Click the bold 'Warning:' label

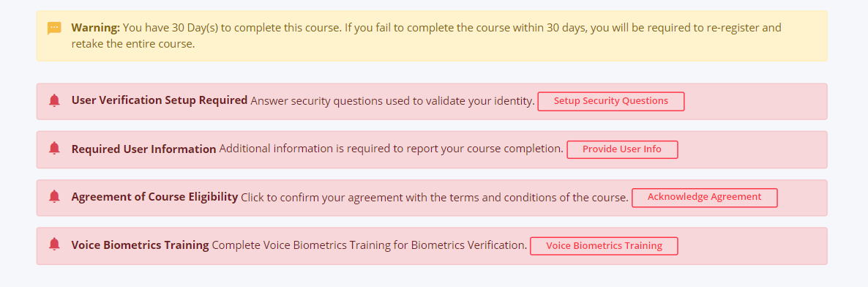(96, 28)
